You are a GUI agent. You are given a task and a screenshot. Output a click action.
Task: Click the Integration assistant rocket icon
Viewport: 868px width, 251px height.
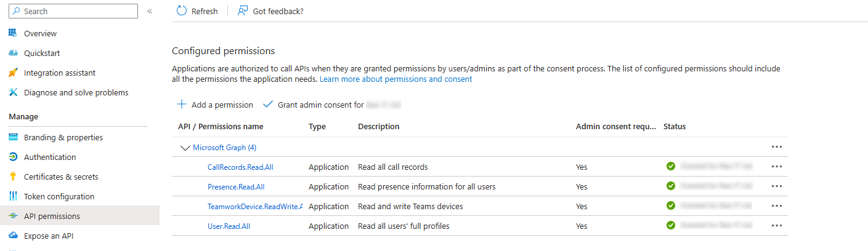pyautogui.click(x=13, y=73)
